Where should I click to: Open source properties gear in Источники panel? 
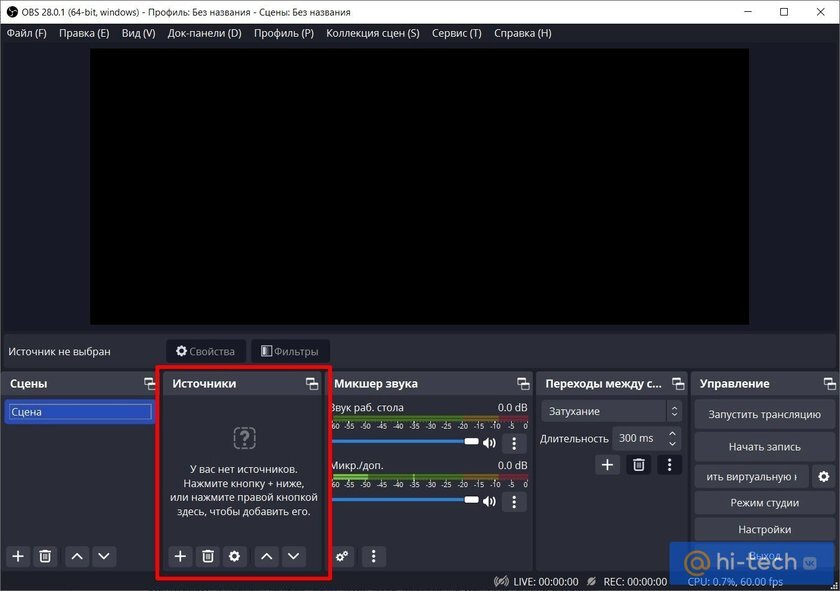click(235, 556)
